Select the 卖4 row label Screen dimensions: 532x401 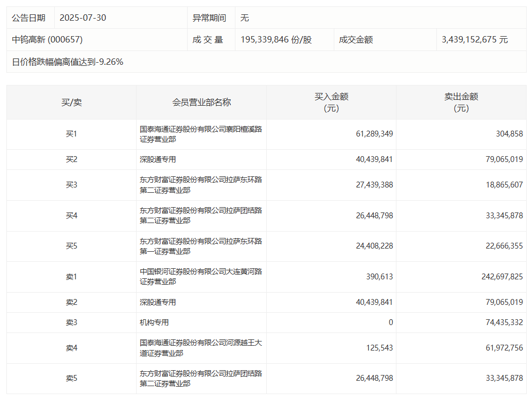72,348
